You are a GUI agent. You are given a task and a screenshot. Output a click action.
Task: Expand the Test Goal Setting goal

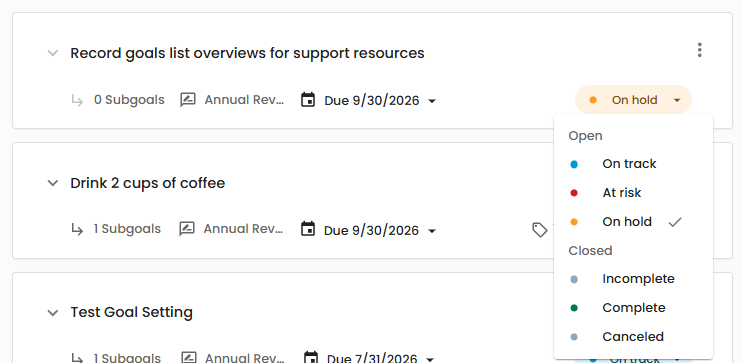click(53, 312)
